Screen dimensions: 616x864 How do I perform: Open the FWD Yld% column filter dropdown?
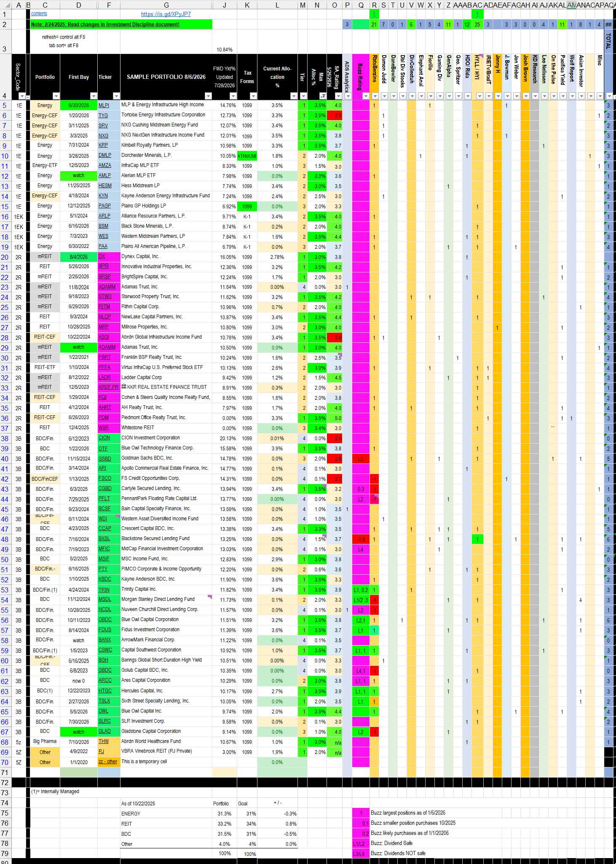tap(233, 96)
